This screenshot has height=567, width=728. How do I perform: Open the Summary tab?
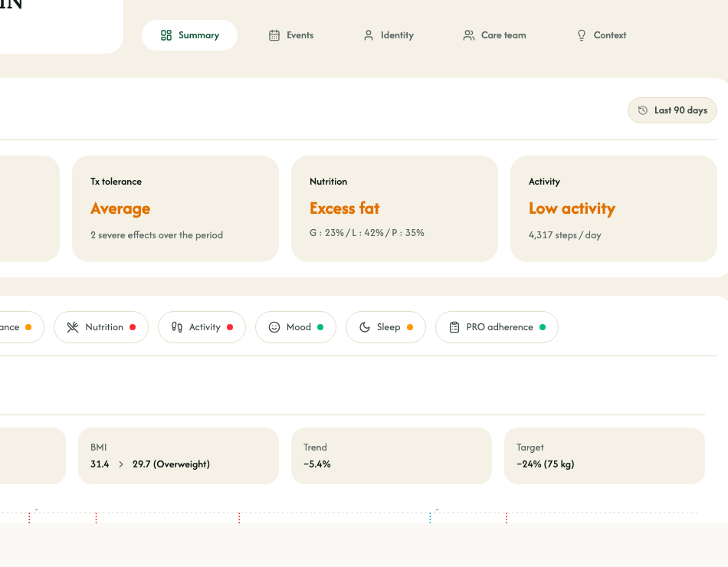coord(189,35)
